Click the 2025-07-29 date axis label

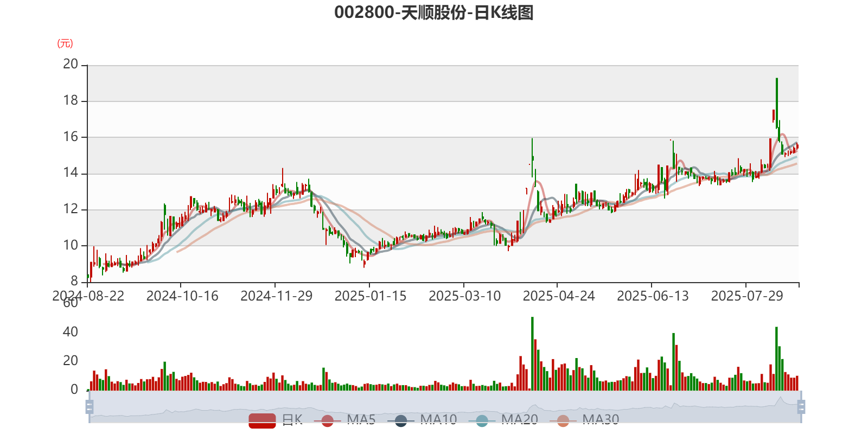point(747,296)
